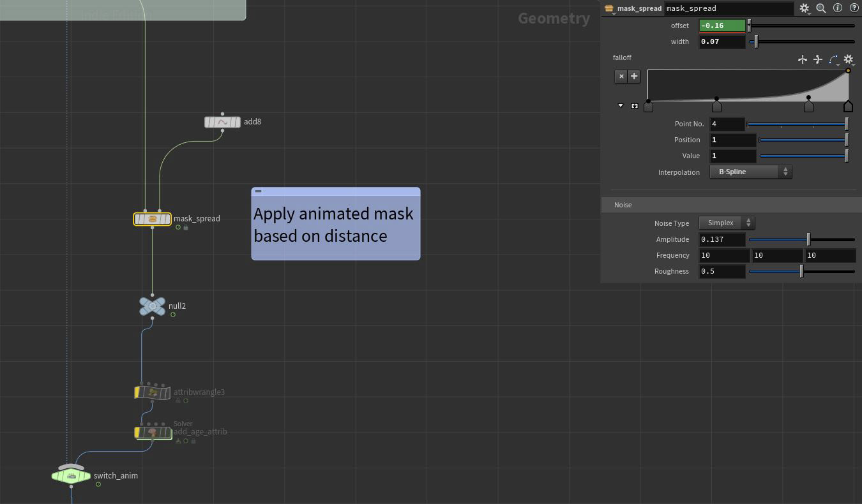Click the parameter search magnifier icon
The width and height of the screenshot is (862, 504).
821,8
